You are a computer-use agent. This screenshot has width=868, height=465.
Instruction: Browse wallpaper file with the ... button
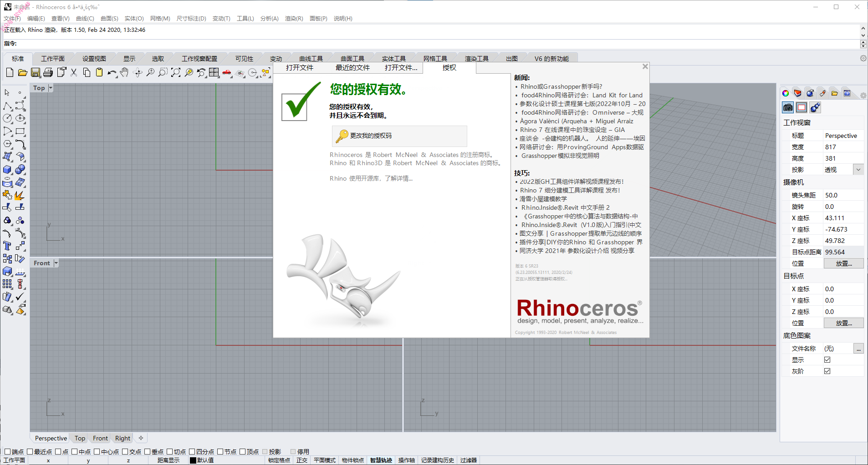(x=858, y=349)
